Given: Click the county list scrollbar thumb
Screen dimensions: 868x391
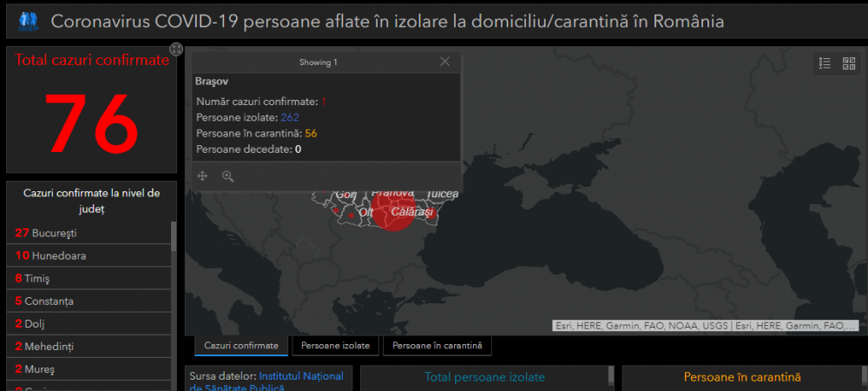Looking at the screenshot, I should tap(174, 235).
